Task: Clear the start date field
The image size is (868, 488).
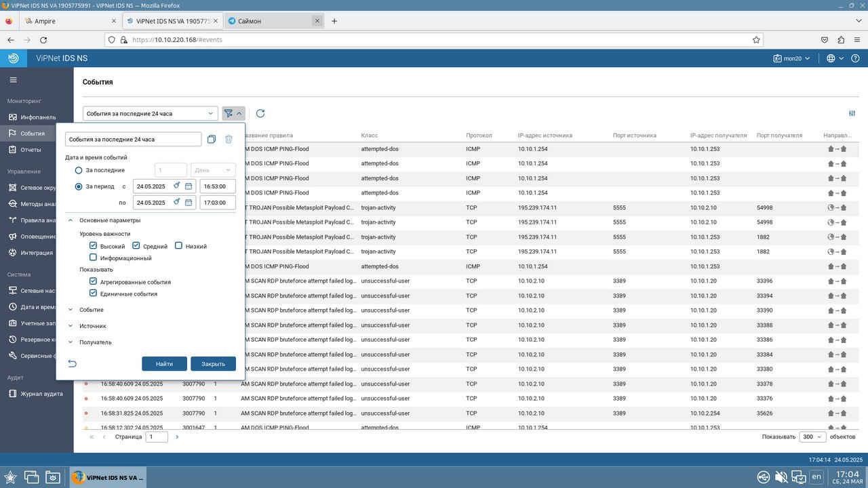Action: coord(176,186)
